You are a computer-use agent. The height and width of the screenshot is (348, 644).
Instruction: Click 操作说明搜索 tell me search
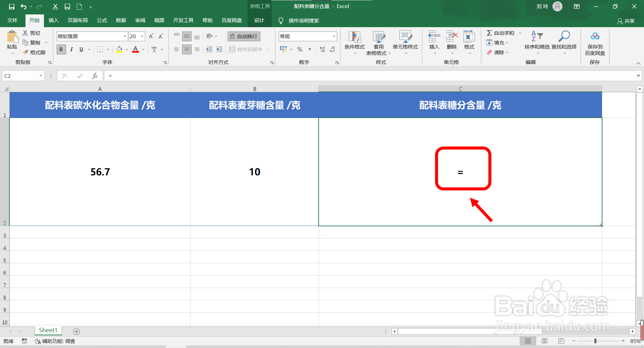pos(304,21)
